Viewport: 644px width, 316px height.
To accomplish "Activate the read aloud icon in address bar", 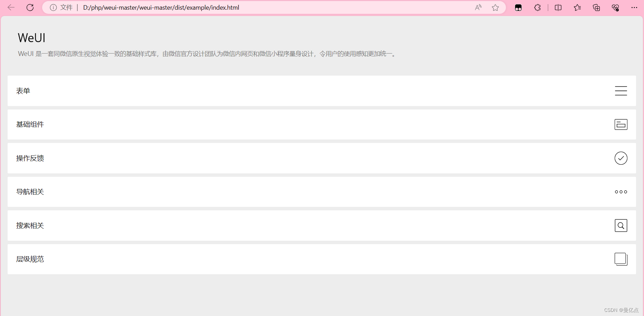I will (x=478, y=8).
